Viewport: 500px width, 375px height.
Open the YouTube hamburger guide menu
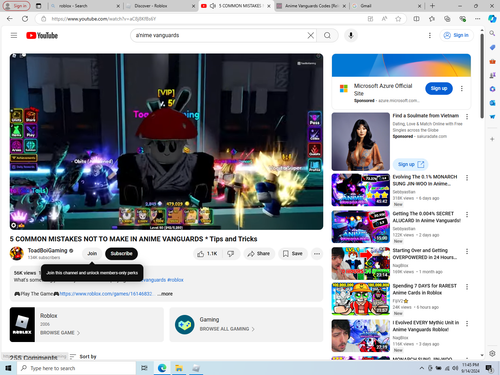tap(14, 35)
